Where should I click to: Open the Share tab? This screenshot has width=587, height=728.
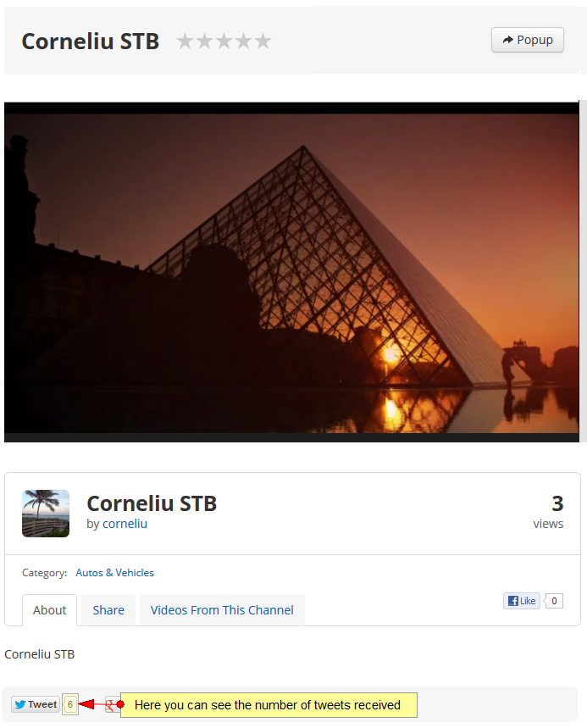(x=108, y=610)
